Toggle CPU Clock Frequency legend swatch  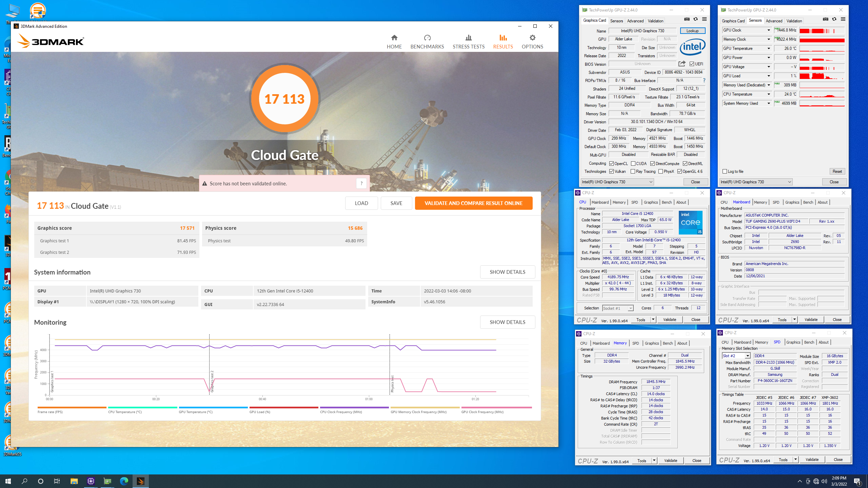354,407
